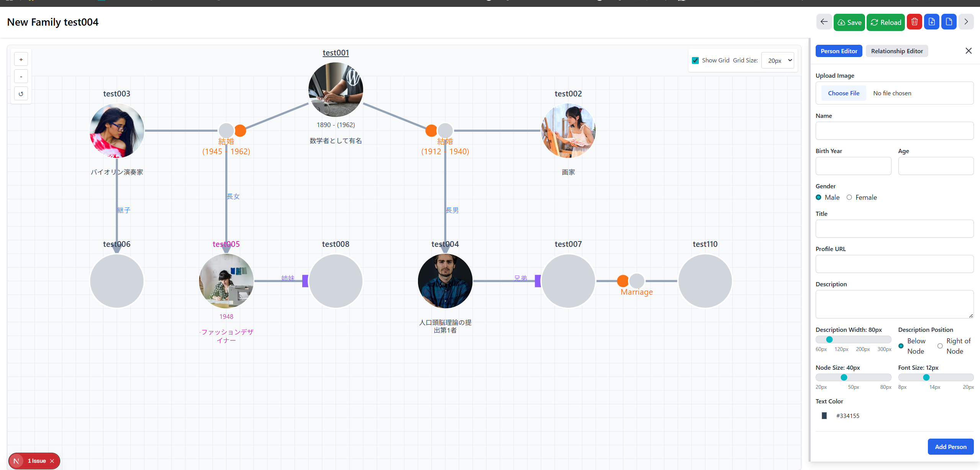The image size is (980, 470).
Task: Open the #334155 text color swatch
Action: 824,416
